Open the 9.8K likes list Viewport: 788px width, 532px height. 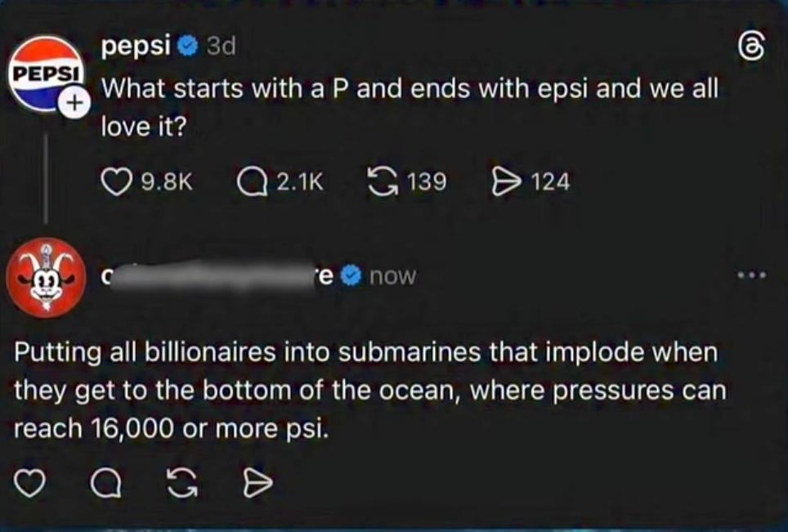pyautogui.click(x=165, y=181)
